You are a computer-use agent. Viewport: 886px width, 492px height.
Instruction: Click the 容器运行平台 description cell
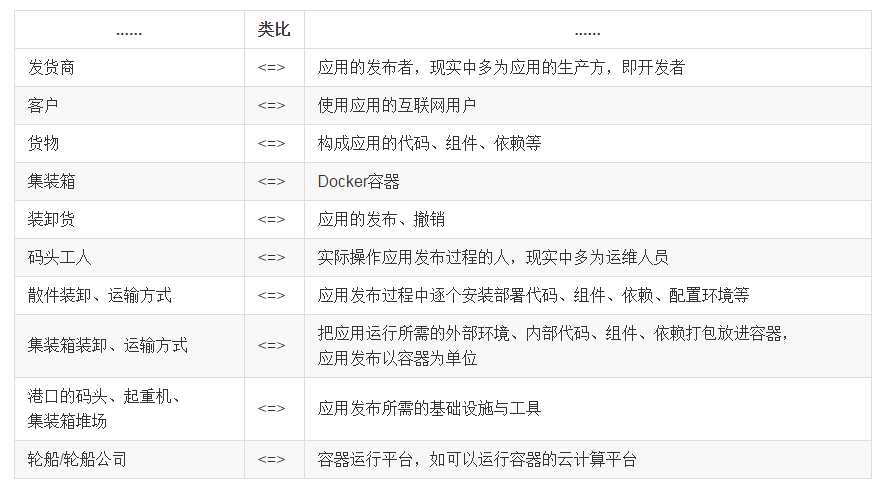tap(477, 460)
